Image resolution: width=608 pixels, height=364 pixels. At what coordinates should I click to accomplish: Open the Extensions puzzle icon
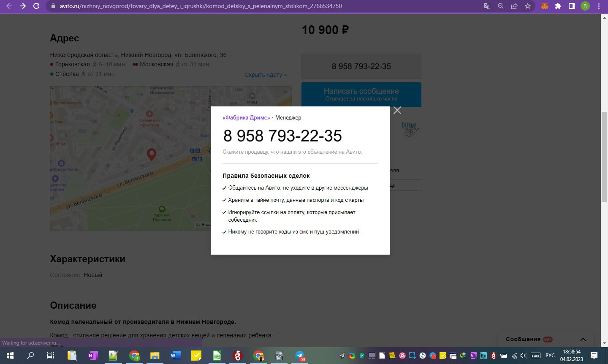click(558, 6)
